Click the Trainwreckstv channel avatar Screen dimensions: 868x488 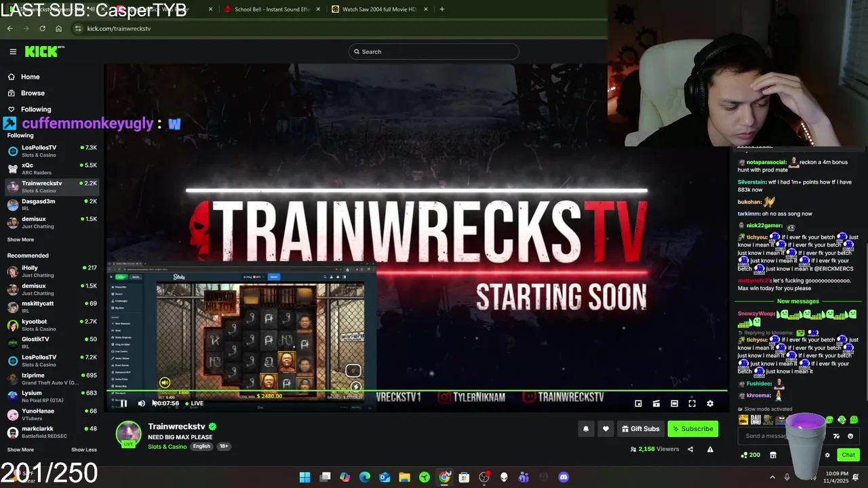128,434
